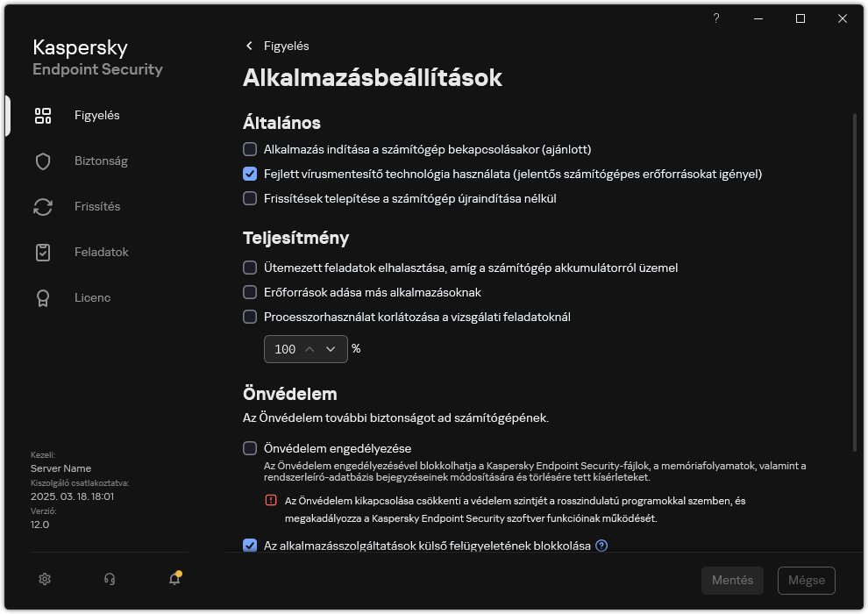Screen dimensions: 868x614
Task: Open notifications via the bell icon
Action: tap(174, 580)
